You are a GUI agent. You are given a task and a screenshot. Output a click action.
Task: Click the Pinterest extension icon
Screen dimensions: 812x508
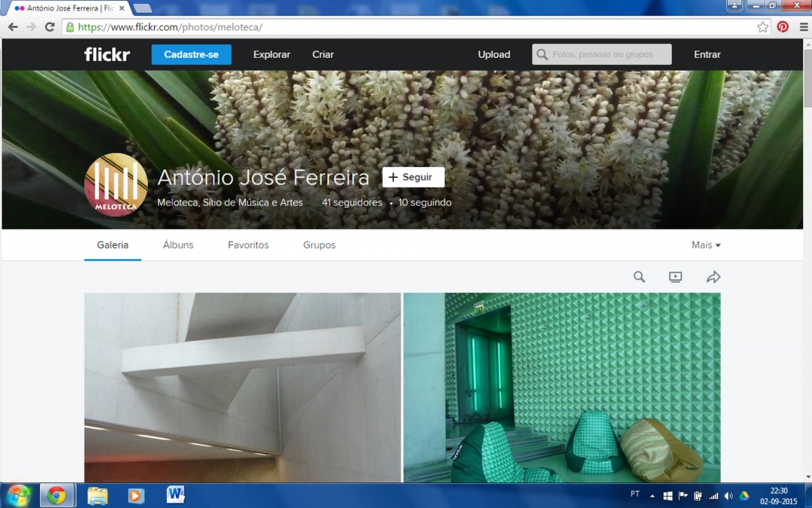783,27
